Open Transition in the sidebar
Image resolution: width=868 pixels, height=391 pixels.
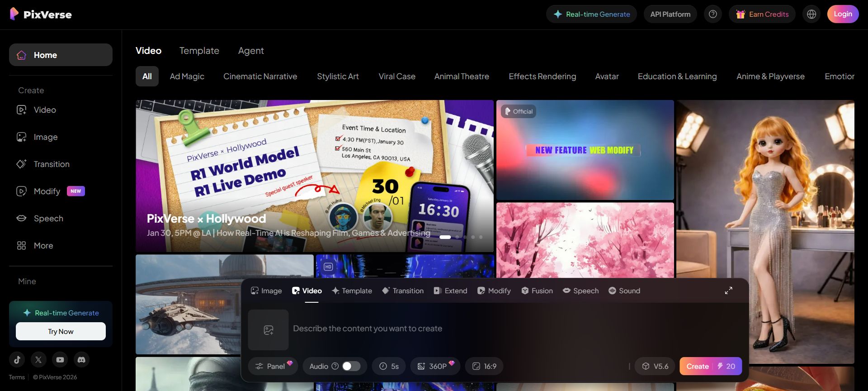(x=61, y=164)
